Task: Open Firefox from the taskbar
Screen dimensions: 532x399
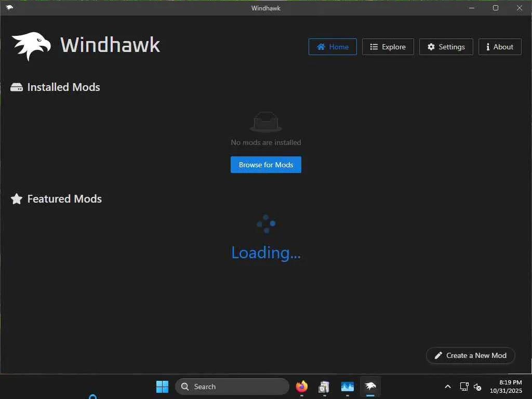Action: point(302,387)
